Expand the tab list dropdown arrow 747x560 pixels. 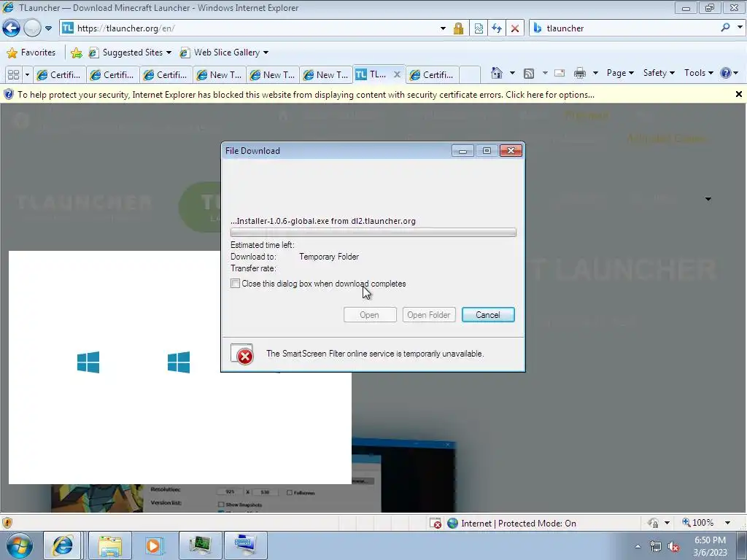[x=27, y=75]
